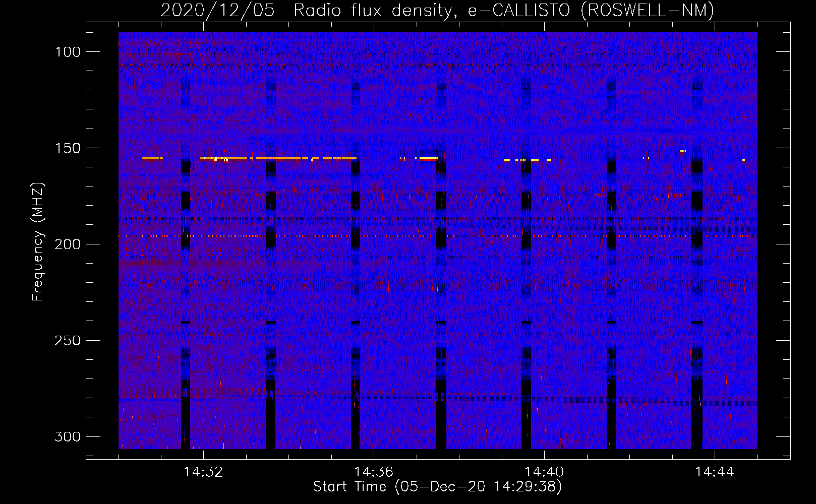Click the plot title mentioning e-CALLISTO ROSWELL-NM
Viewport: 816px width, 504px height.
point(437,10)
